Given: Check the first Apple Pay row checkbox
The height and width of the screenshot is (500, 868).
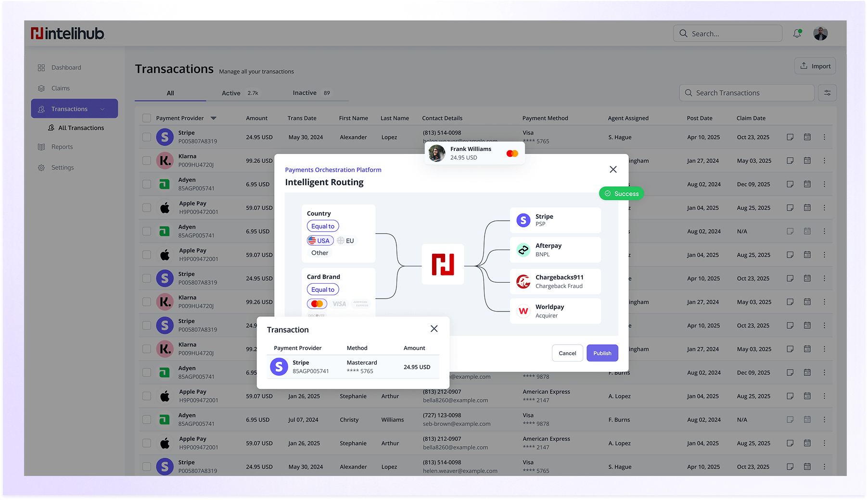Looking at the screenshot, I should tap(147, 208).
